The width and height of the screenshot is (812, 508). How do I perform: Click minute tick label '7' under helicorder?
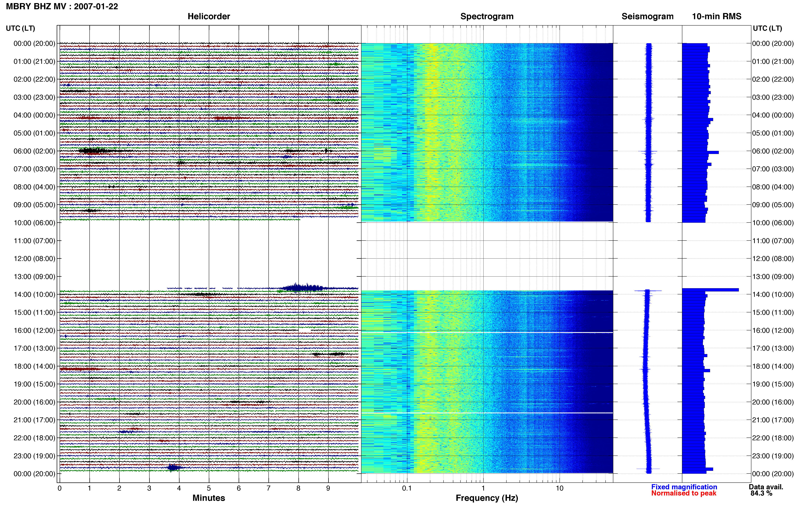pos(269,488)
